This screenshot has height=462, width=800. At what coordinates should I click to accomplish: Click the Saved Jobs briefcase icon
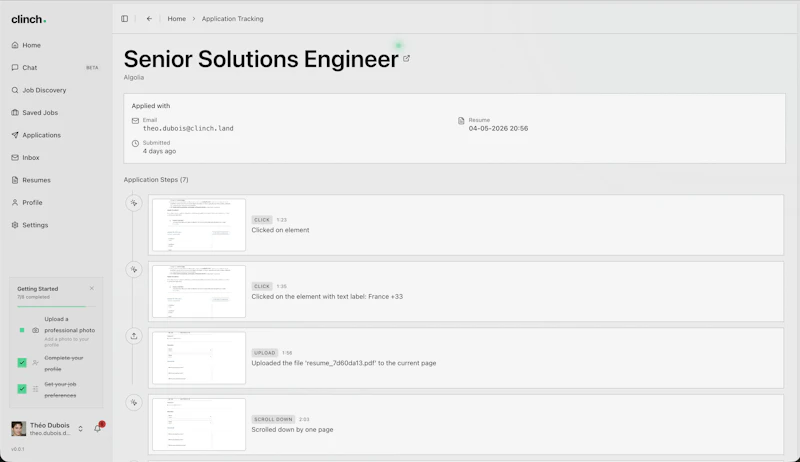pyautogui.click(x=15, y=112)
